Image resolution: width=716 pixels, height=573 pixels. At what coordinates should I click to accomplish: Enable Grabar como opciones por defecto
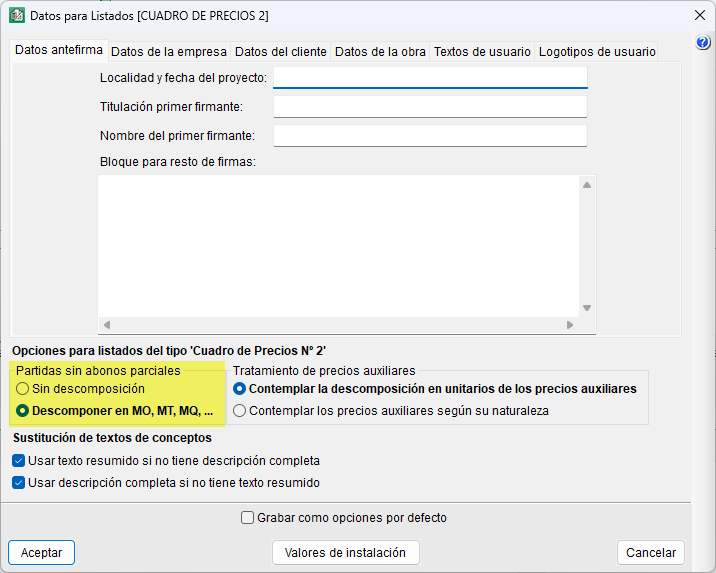coord(248,518)
